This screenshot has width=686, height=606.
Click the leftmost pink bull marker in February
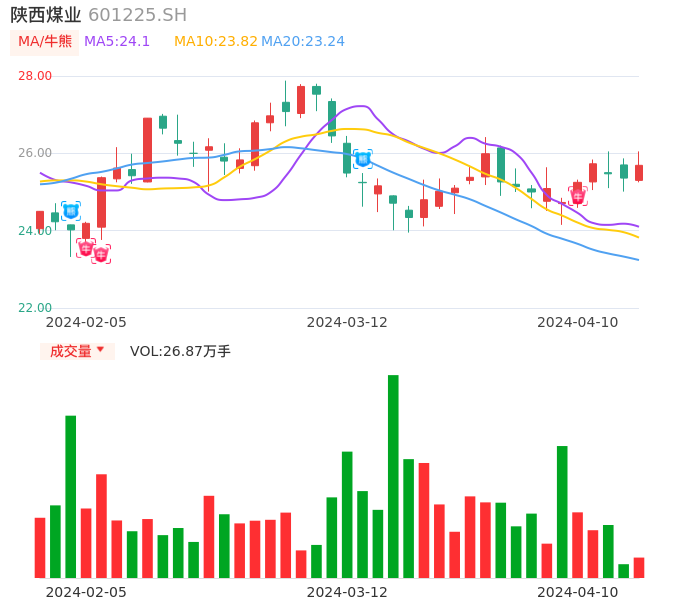(86, 247)
